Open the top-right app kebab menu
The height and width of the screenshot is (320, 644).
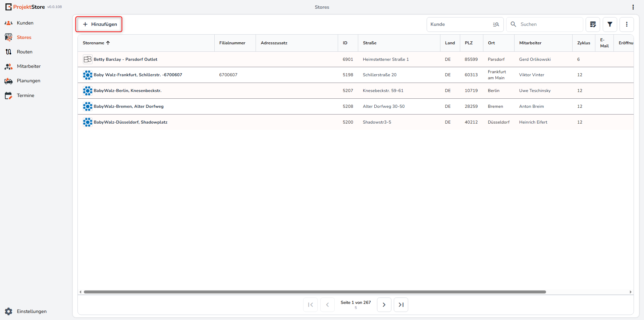point(633,7)
